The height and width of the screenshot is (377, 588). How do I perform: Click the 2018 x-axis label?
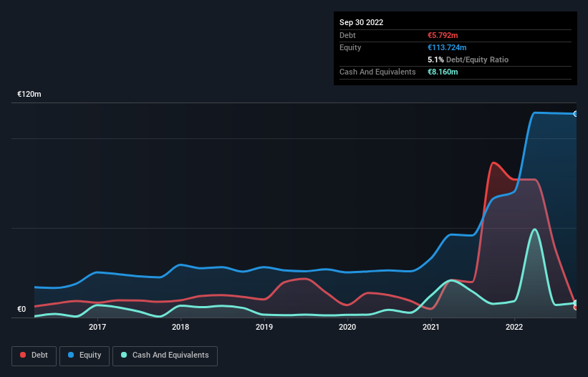(x=180, y=327)
